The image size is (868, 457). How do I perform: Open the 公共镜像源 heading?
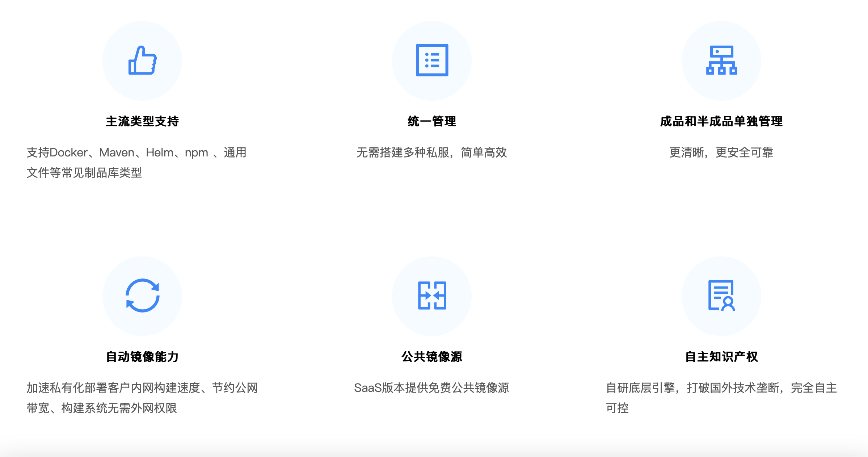coord(432,357)
